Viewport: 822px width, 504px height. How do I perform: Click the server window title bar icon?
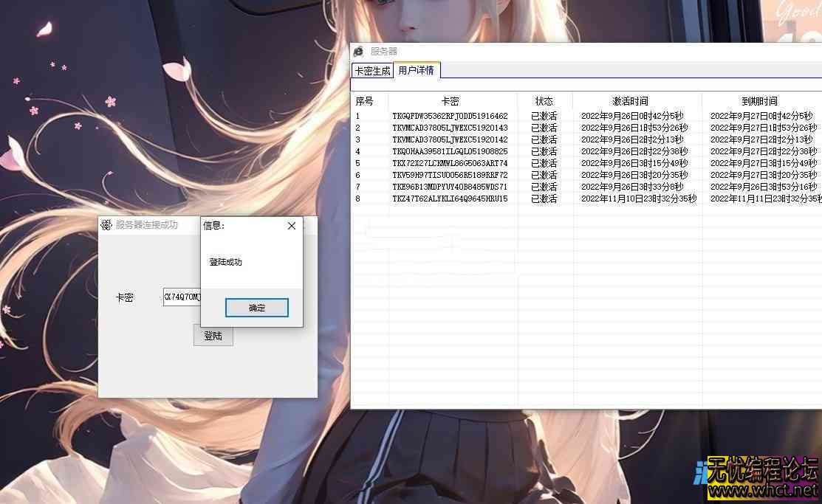click(359, 51)
